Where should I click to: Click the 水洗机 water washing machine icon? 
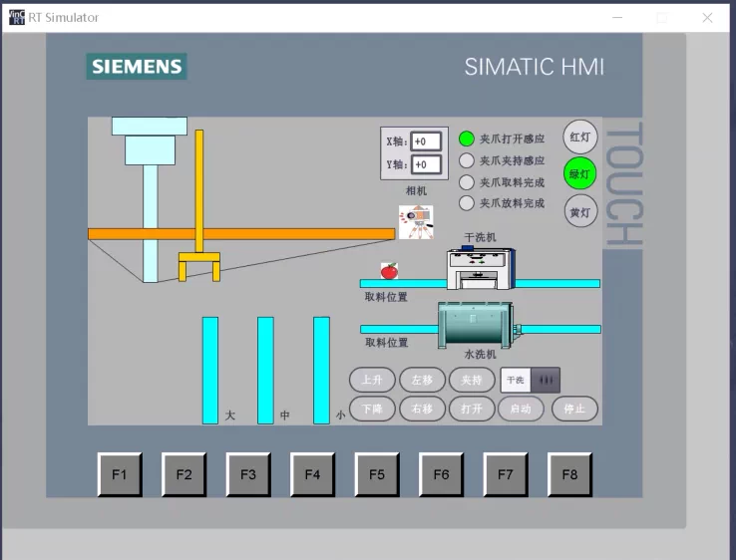[x=479, y=326]
